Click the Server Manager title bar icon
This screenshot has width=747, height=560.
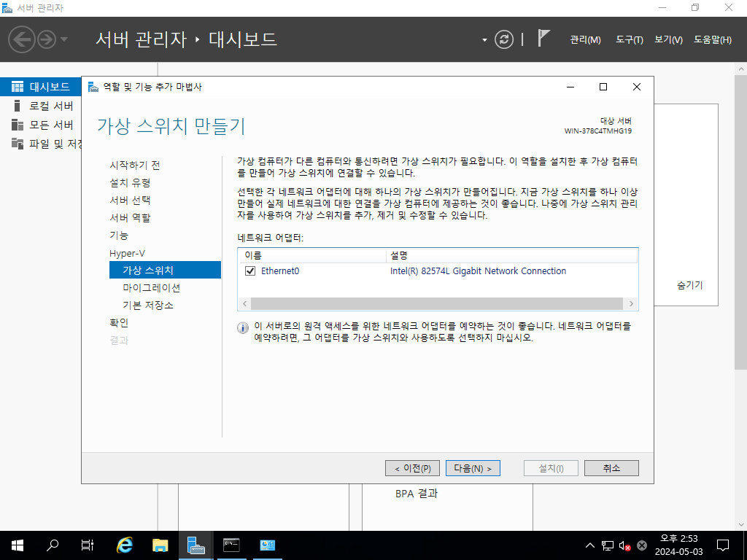(7, 7)
